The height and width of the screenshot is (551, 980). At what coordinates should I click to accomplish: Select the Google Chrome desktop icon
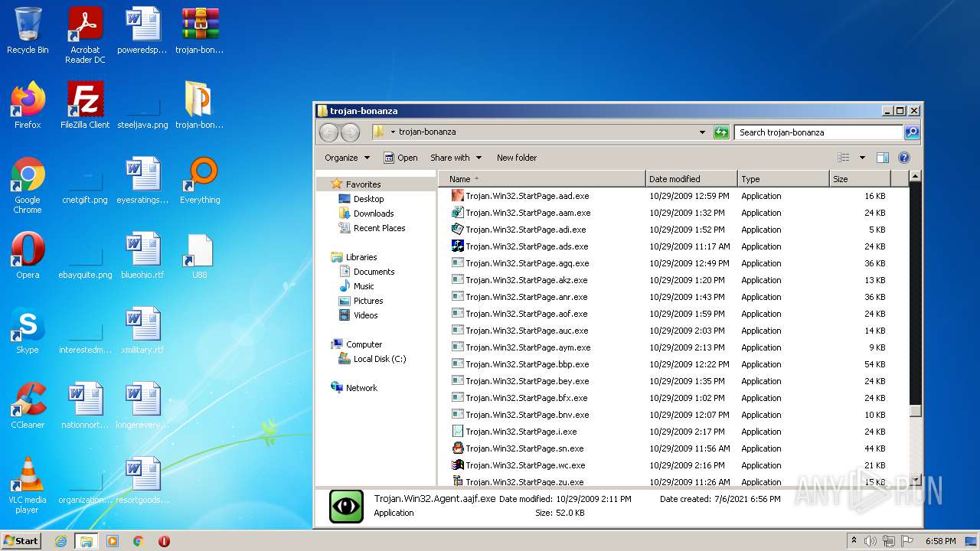pyautogui.click(x=28, y=185)
